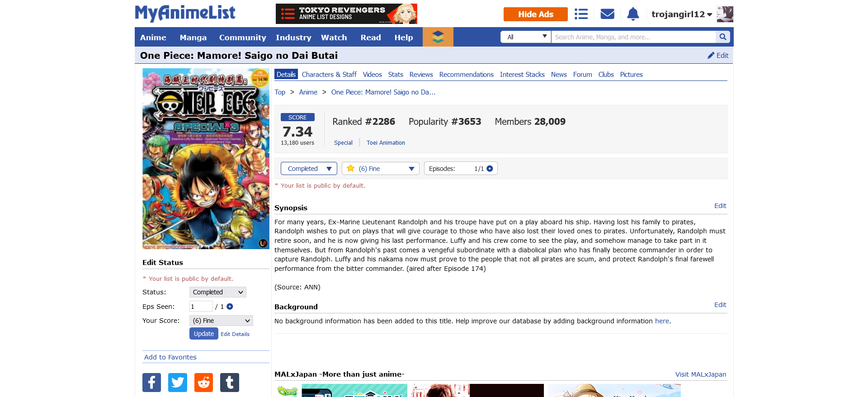Open the (6) Fine star rating dropdown
This screenshot has height=397, width=868.
tap(381, 169)
